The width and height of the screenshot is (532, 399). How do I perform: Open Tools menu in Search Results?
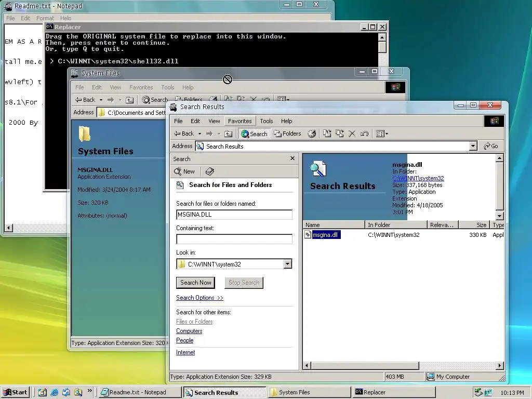click(x=267, y=121)
